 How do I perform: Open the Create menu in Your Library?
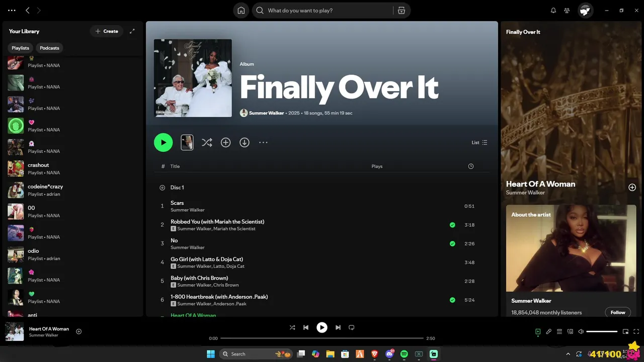pyautogui.click(x=107, y=31)
